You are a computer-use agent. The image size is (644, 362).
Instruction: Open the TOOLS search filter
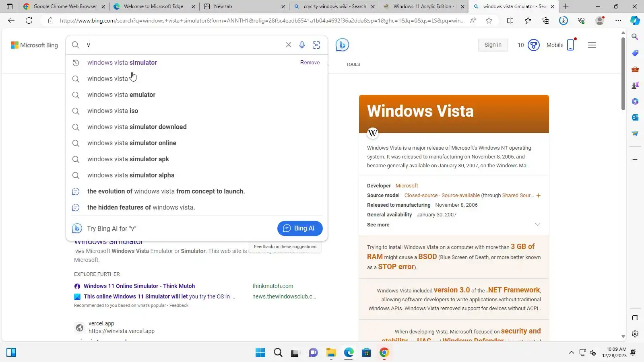coord(353,64)
